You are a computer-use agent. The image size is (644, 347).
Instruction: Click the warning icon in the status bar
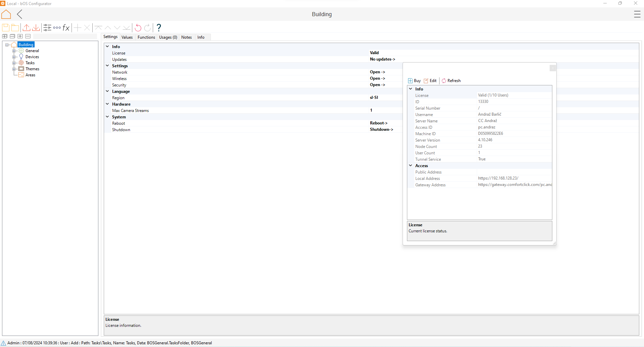[x=3, y=343]
